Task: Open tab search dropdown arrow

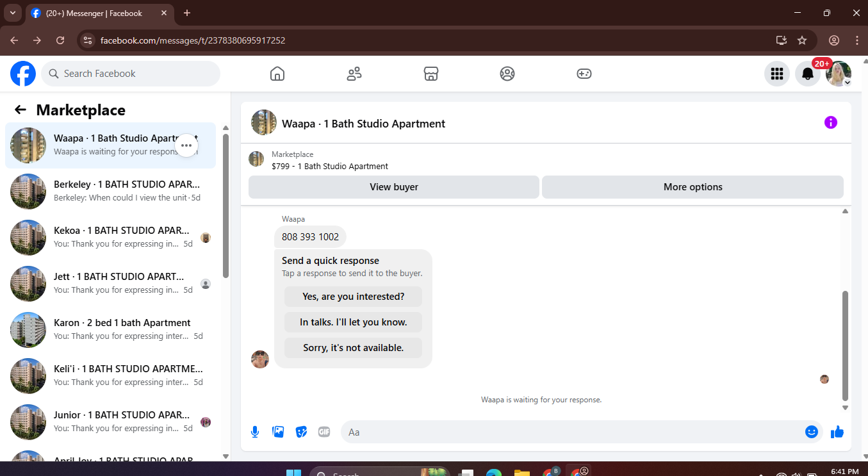Action: pyautogui.click(x=12, y=13)
